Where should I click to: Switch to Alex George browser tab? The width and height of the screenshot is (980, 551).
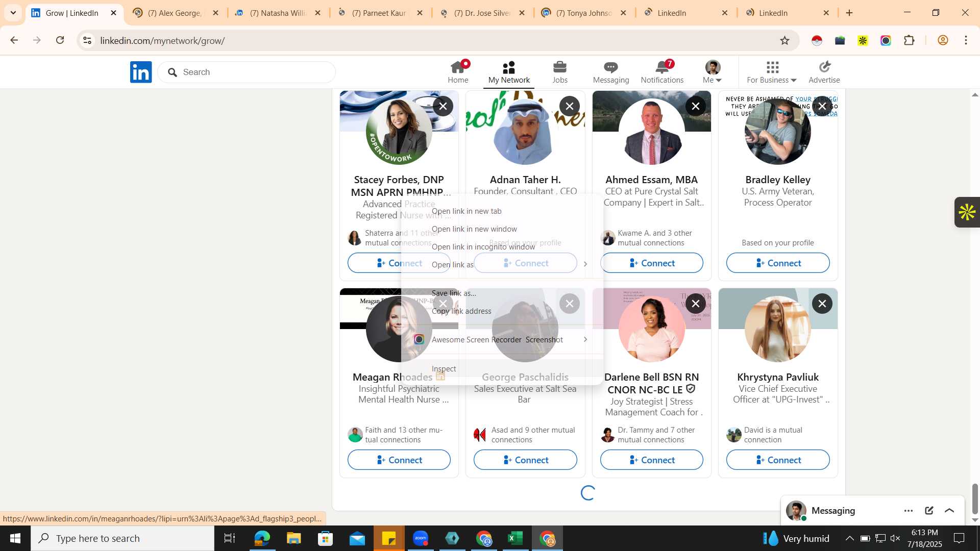click(x=175, y=13)
